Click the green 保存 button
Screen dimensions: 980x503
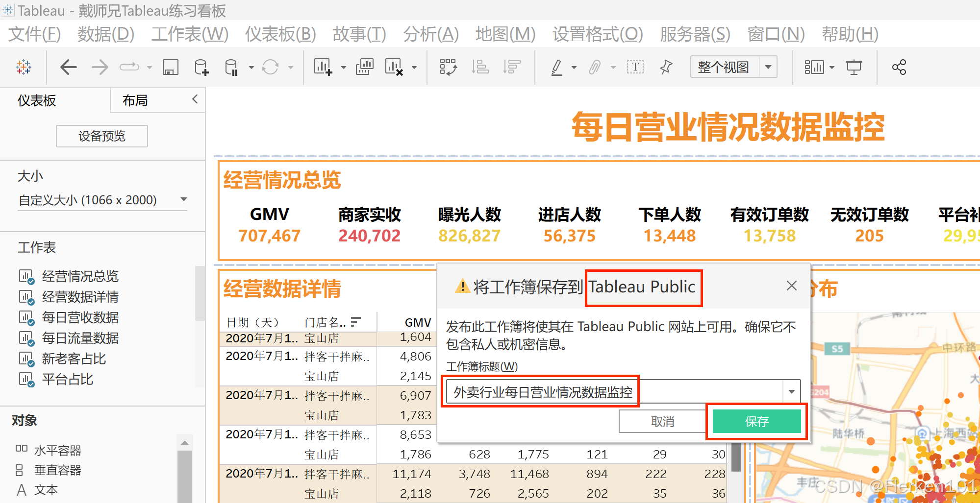[756, 421]
